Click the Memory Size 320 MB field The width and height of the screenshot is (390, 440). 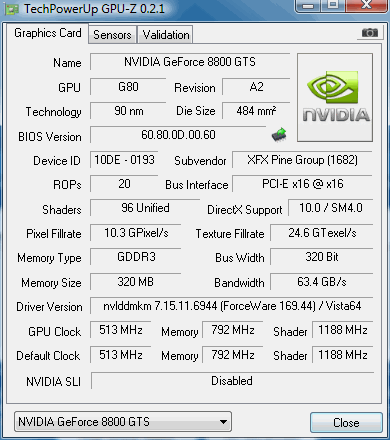(x=136, y=282)
